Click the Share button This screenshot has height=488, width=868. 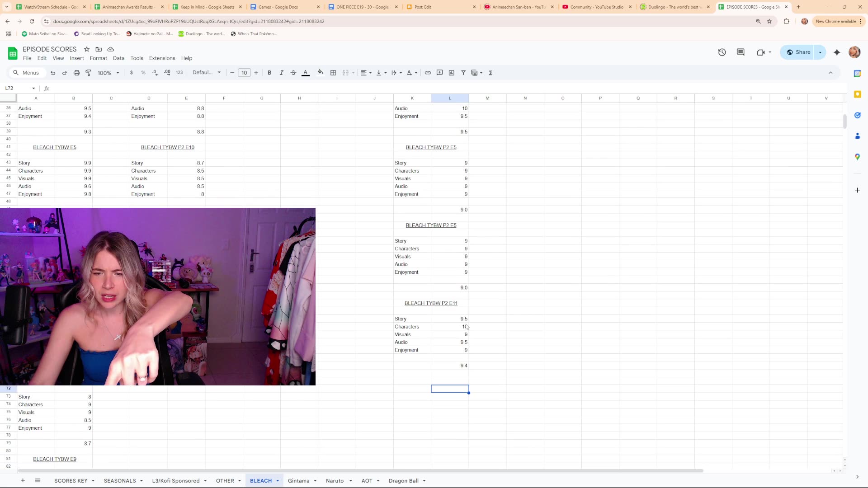tap(798, 52)
